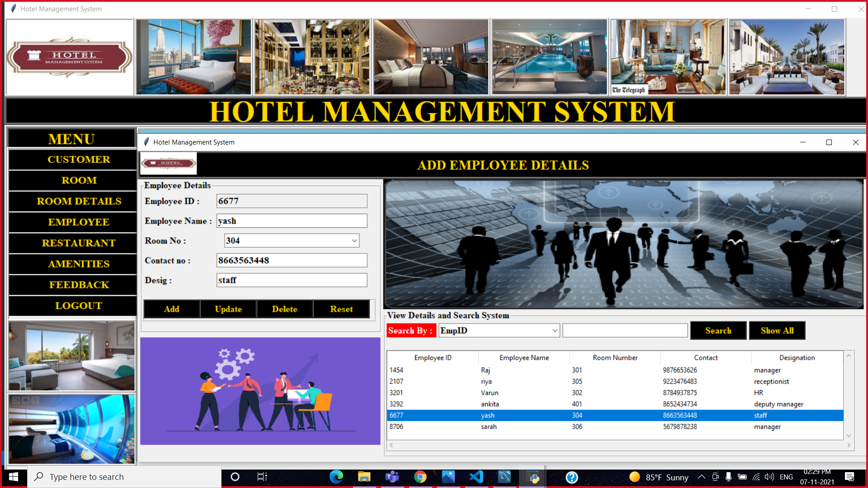Open the EMPLOYEE menu item
The width and height of the screenshot is (868, 488).
click(x=79, y=222)
